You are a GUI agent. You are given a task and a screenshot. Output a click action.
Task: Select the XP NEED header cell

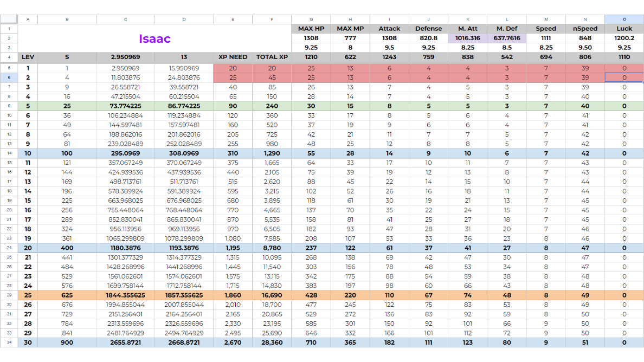pos(233,57)
